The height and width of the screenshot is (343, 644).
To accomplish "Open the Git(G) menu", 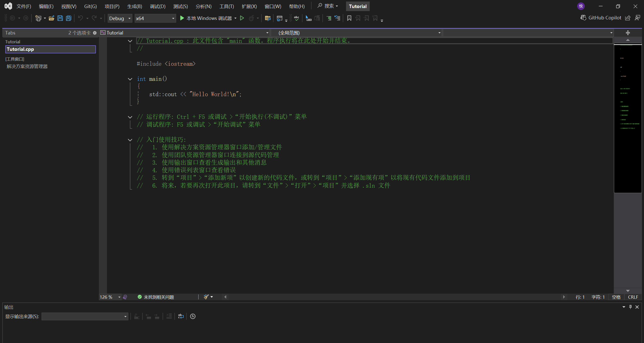I will pyautogui.click(x=90, y=6).
